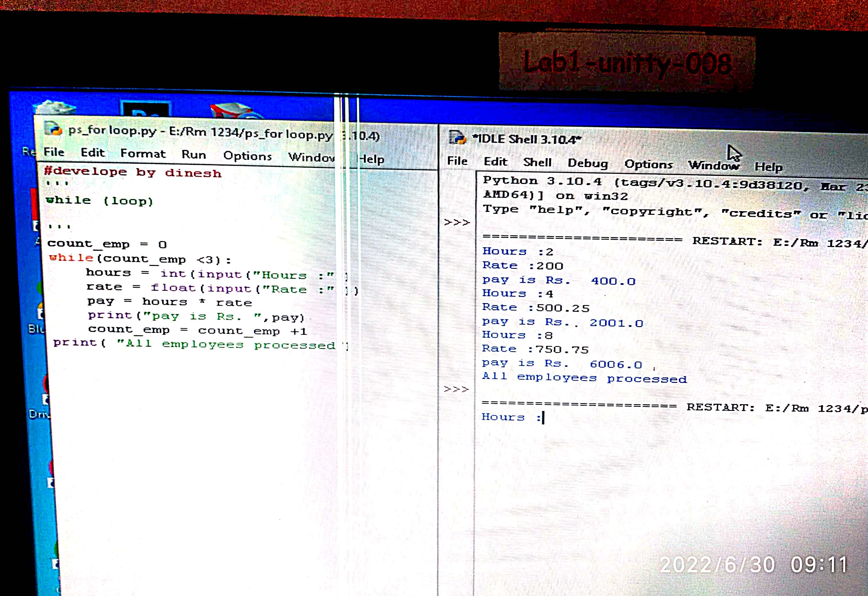Open the editor's Options menu
The height and width of the screenshot is (596, 868).
tap(247, 156)
